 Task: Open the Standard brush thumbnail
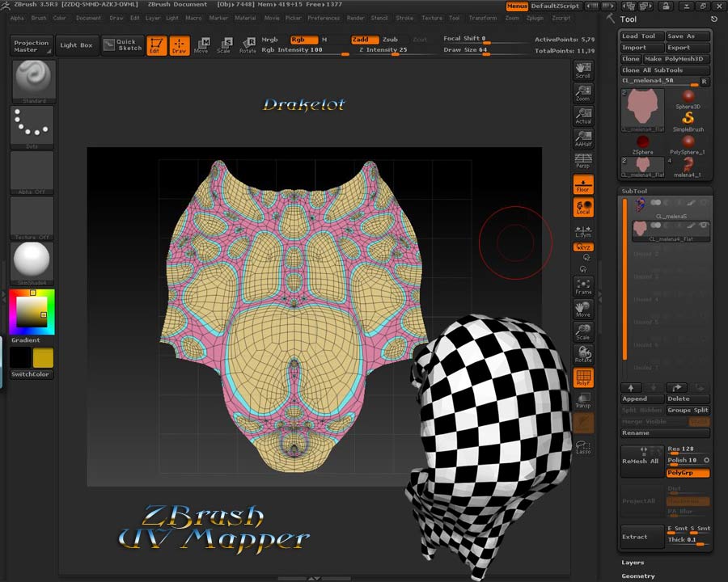click(33, 82)
